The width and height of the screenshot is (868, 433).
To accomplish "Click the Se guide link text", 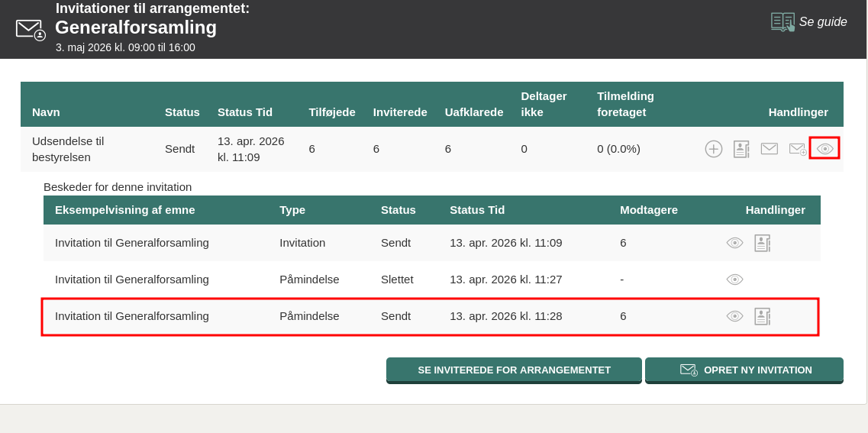I will point(823,22).
